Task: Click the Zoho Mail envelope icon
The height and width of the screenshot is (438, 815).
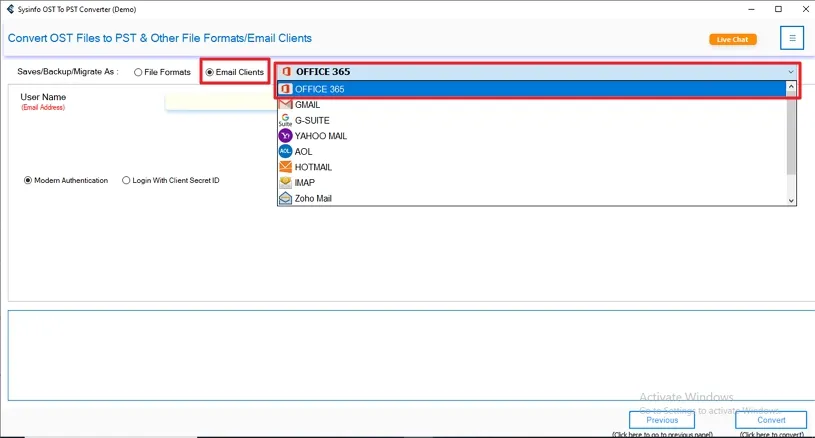Action: (x=285, y=198)
